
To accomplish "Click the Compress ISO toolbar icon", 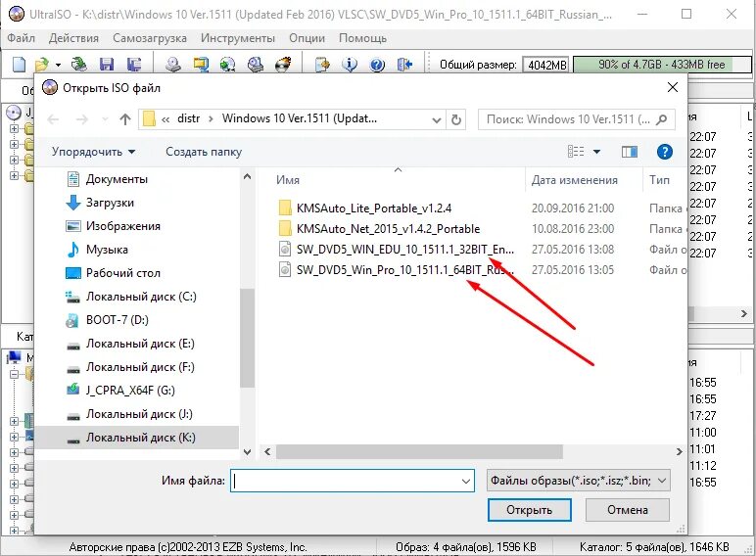I will click(227, 64).
